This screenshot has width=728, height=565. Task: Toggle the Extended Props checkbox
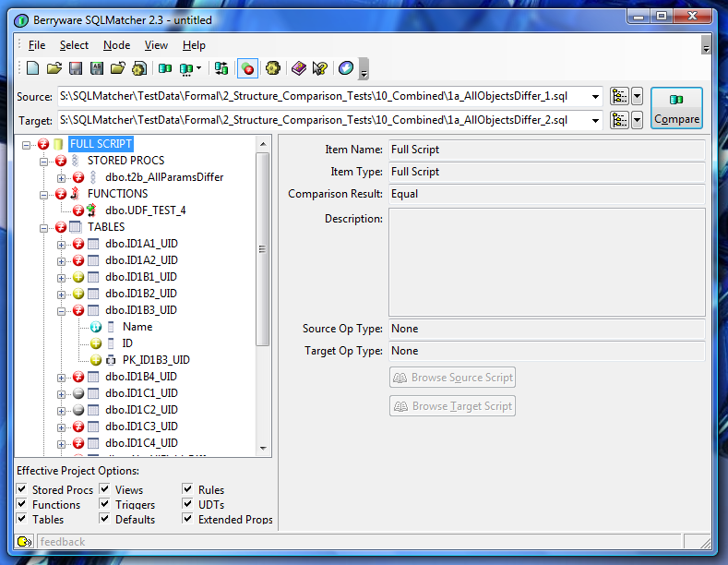pyautogui.click(x=187, y=519)
